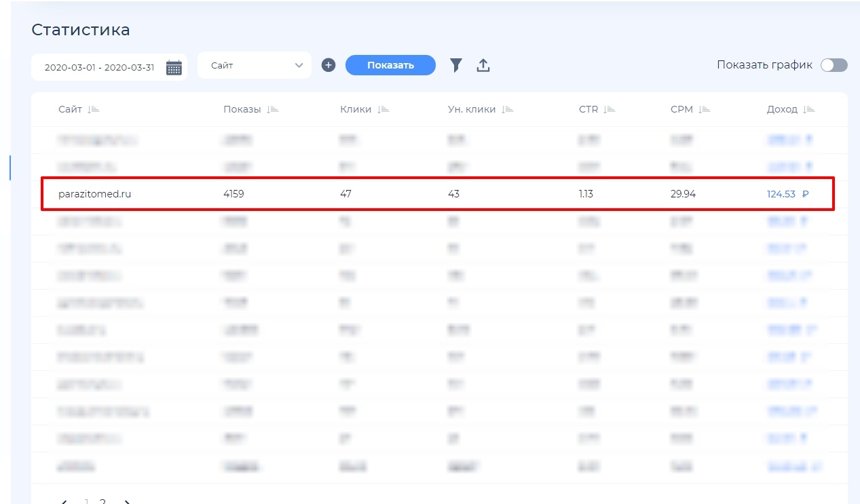Sort by CTR column sort icon
The image size is (860, 504).
610,109
